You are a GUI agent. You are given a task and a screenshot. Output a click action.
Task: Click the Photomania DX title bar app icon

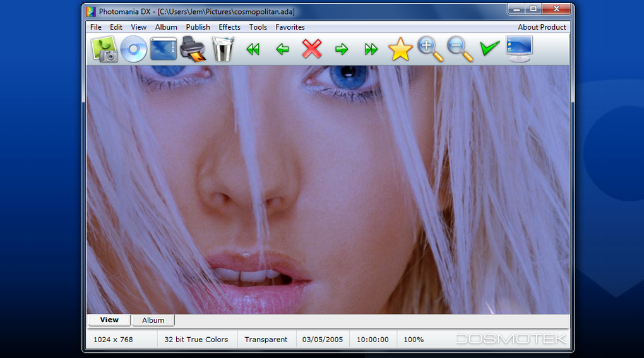coord(91,11)
